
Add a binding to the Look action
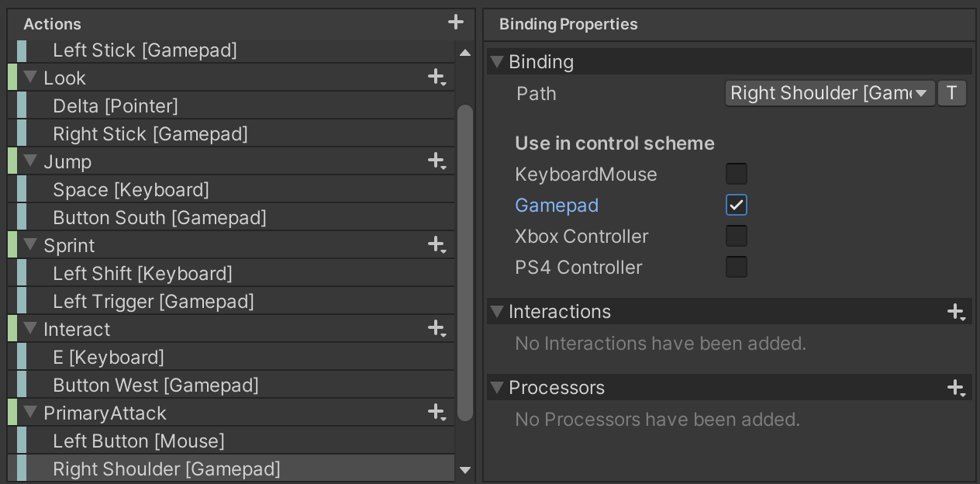click(437, 78)
